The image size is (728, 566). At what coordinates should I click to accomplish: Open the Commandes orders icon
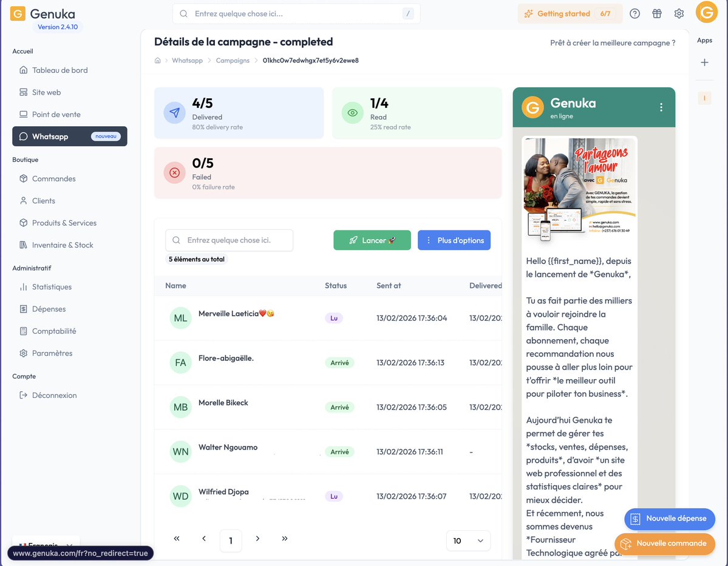[25, 178]
